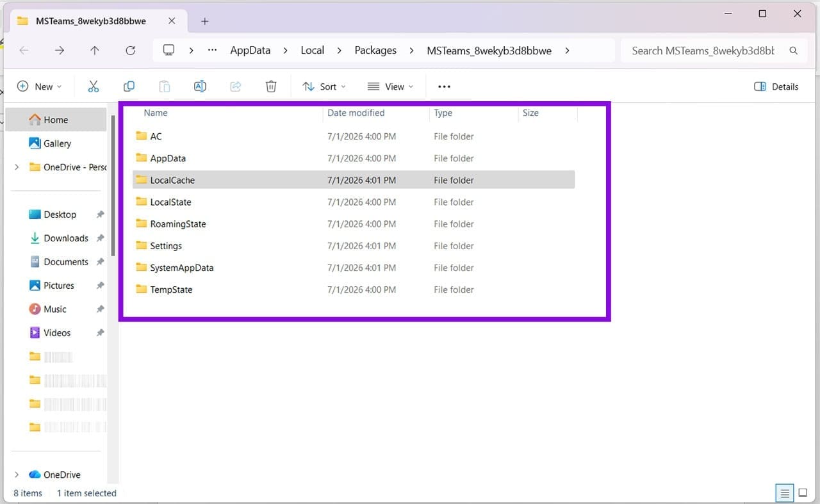Toggle the Details pane button
Screen dimensions: 820x504
pyautogui.click(x=776, y=86)
